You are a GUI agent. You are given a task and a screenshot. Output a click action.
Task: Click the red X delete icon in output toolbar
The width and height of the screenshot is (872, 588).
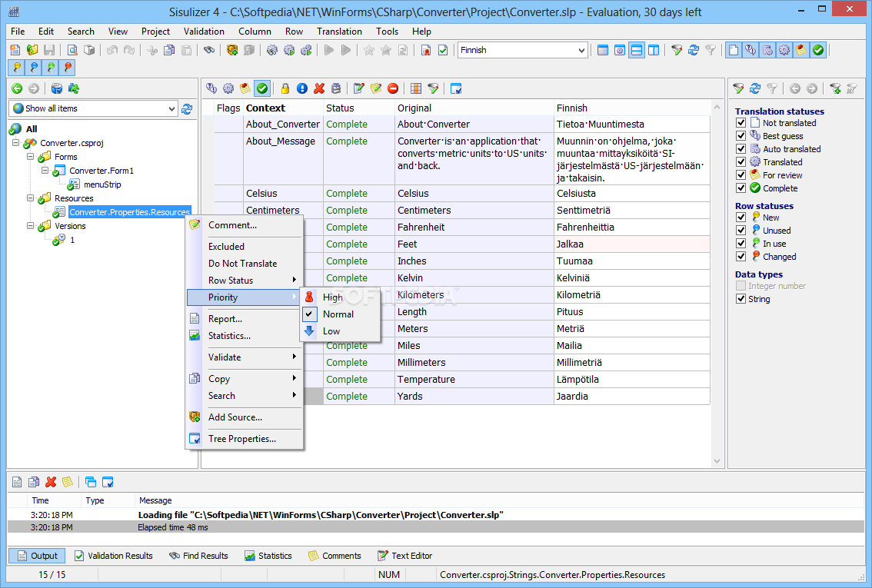pyautogui.click(x=51, y=482)
